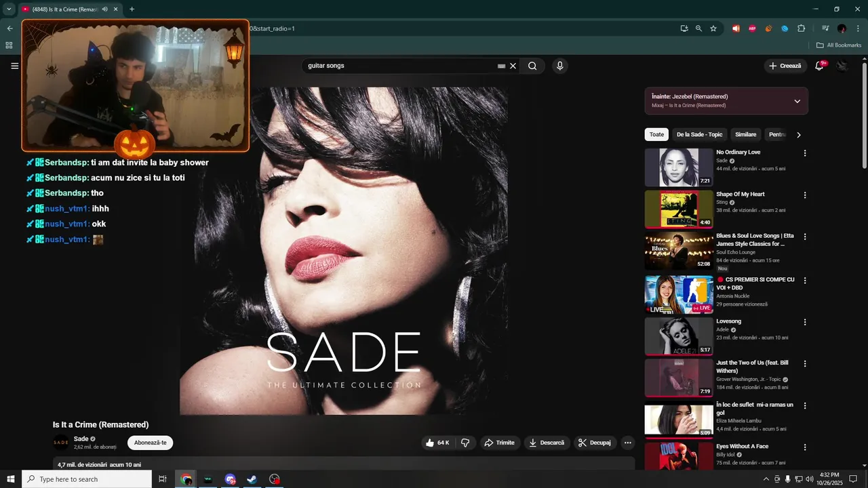Open options for Blues & Soul Love Songs
The height and width of the screenshot is (488, 868).
click(805, 237)
